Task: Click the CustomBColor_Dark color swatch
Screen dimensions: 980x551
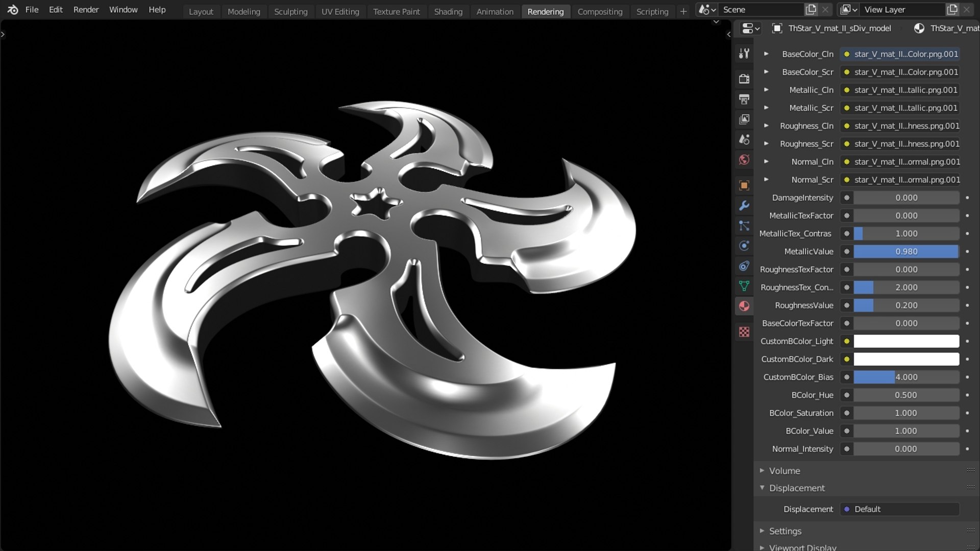Action: coord(906,359)
